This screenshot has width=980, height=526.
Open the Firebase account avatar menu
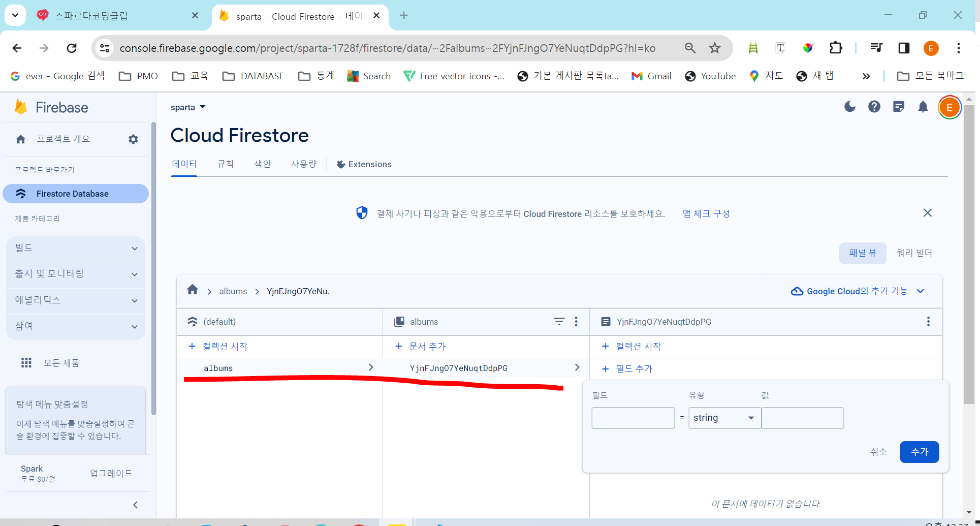[950, 107]
